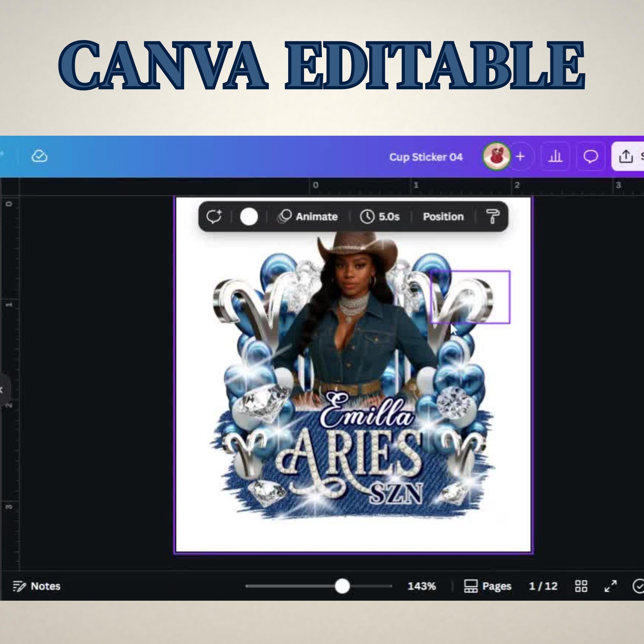Open the analytics bar chart icon
The image size is (644, 644).
tap(555, 156)
